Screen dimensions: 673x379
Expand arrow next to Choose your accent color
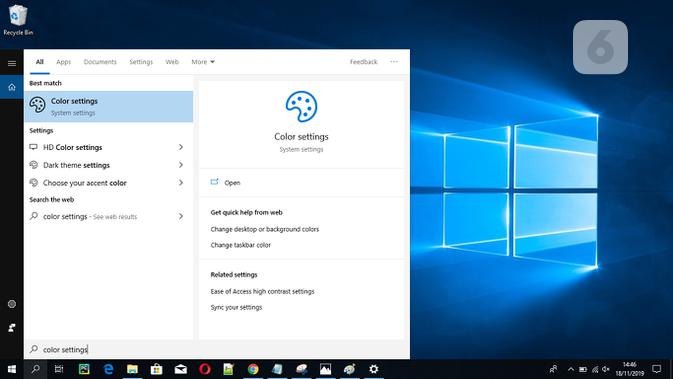point(181,183)
